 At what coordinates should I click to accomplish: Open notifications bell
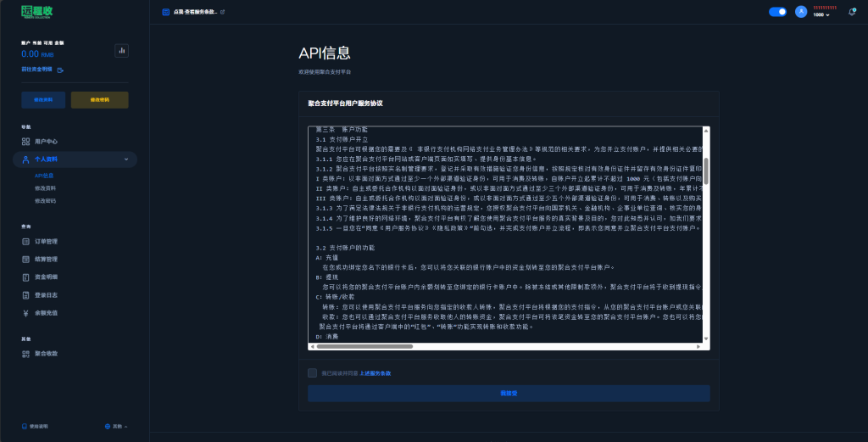(852, 12)
